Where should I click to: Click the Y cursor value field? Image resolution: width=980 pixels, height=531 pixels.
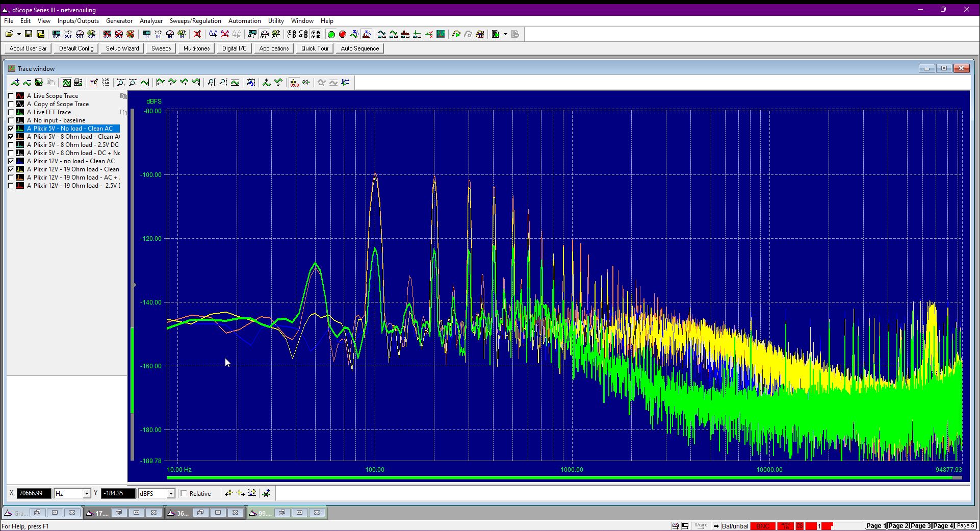(x=118, y=493)
